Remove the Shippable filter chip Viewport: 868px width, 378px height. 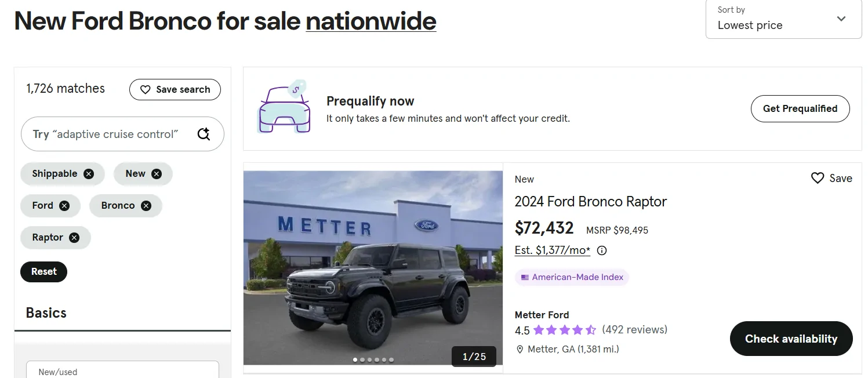[x=89, y=173]
